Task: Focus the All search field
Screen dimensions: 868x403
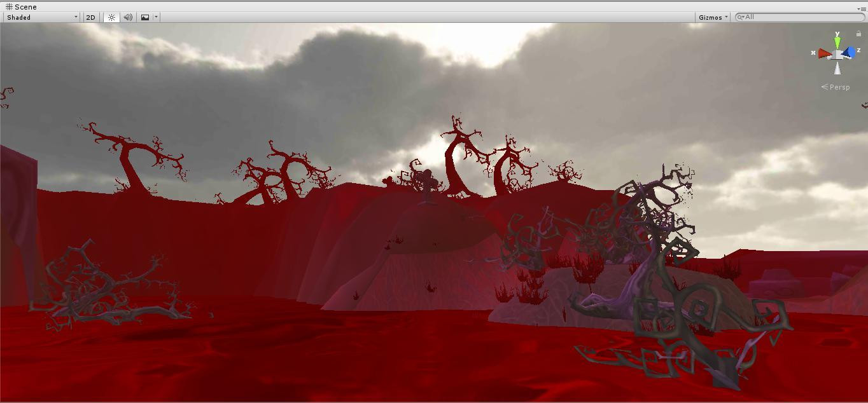Action: tap(800, 17)
